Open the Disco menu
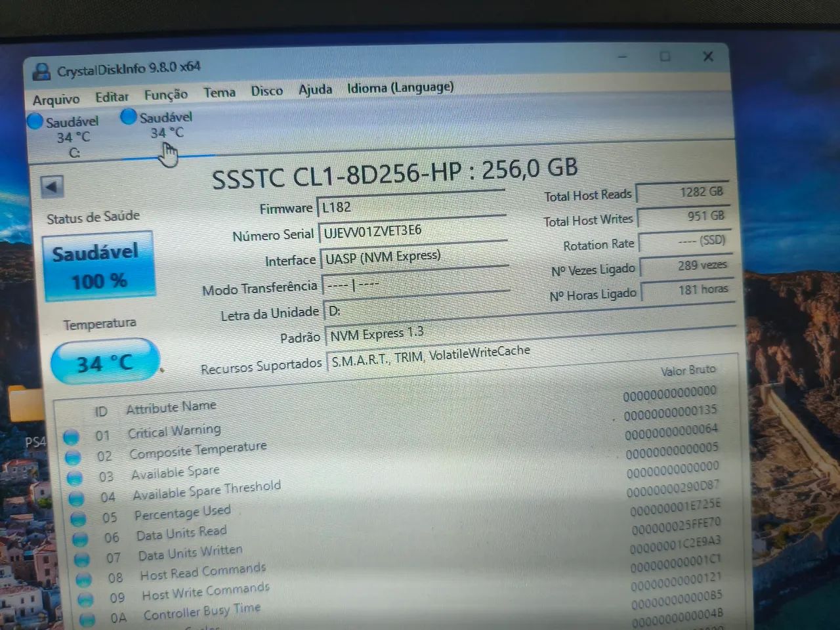Viewport: 840px width, 630px height. click(266, 91)
